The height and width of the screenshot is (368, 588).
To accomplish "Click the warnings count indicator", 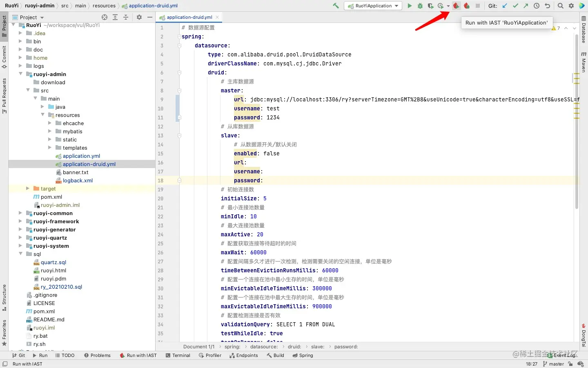I will [x=556, y=28].
